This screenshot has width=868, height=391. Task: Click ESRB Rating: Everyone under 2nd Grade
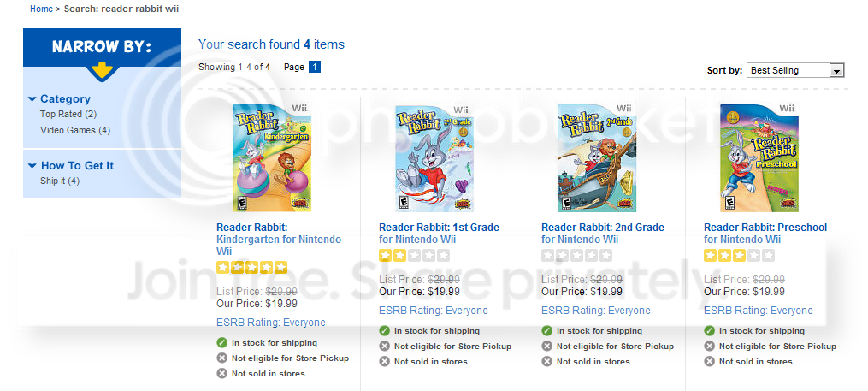coord(595,311)
